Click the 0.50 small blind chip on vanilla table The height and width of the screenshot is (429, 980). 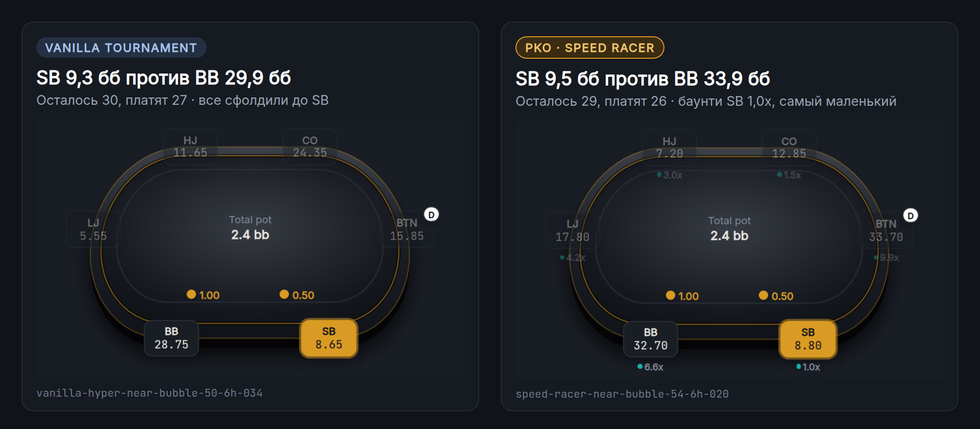297,295
